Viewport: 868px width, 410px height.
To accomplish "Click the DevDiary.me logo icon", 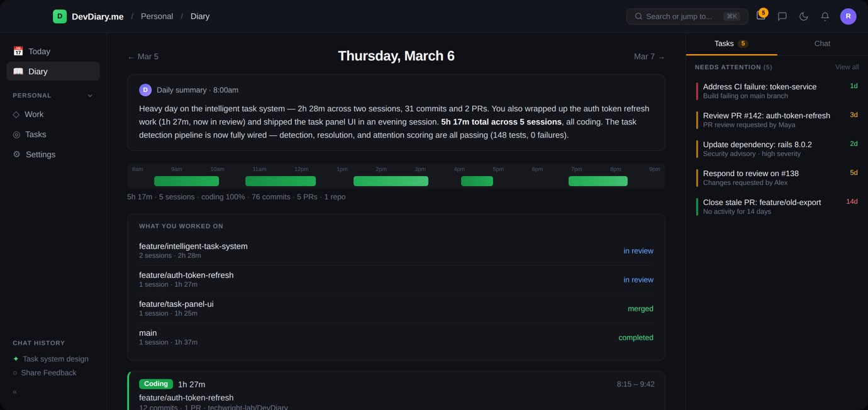I will tap(60, 16).
